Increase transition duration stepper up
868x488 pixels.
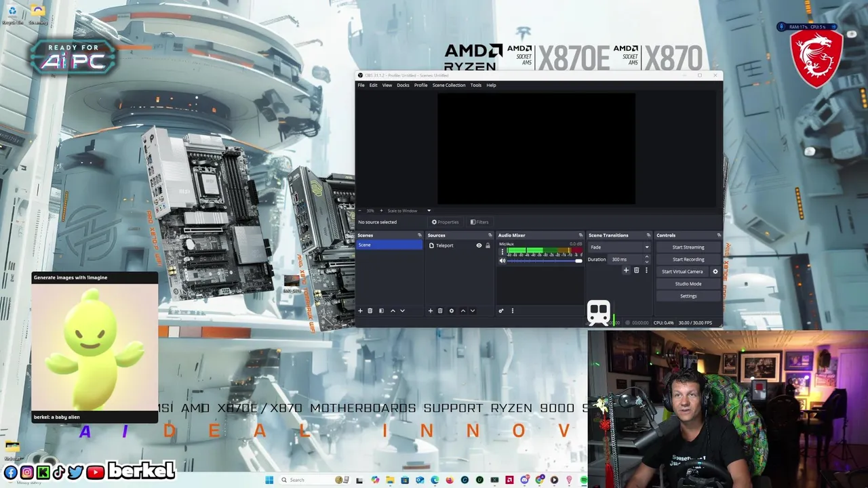tap(646, 257)
